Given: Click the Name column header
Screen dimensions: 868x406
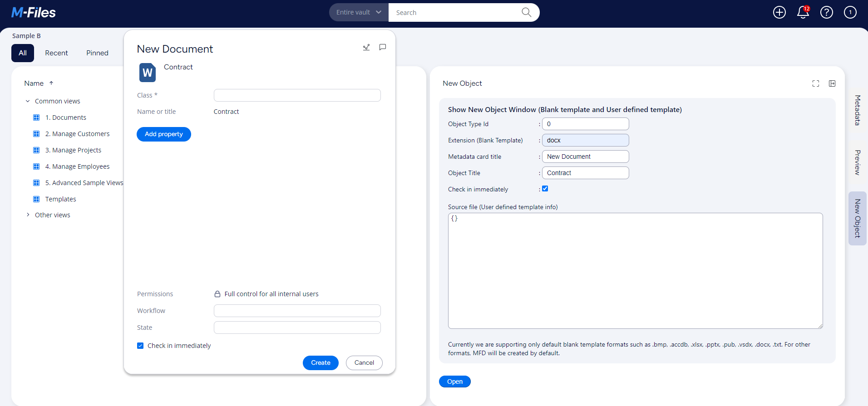Looking at the screenshot, I should pos(34,83).
